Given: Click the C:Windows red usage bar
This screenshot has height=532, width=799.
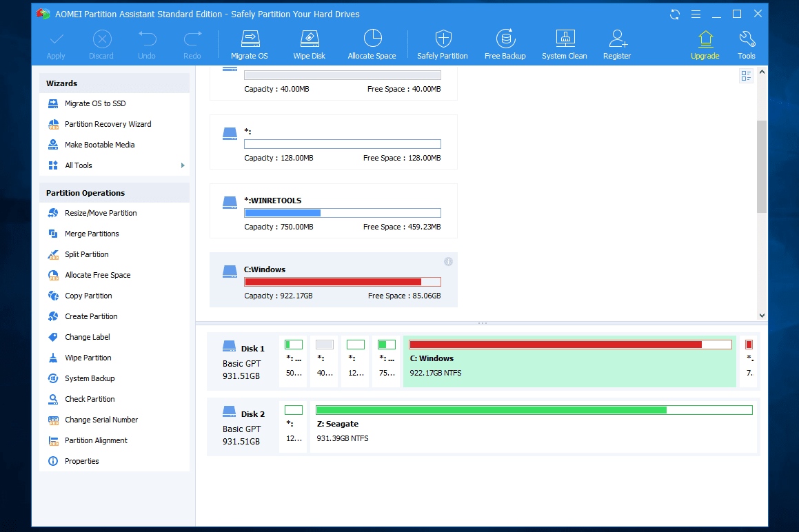Looking at the screenshot, I should (x=343, y=282).
